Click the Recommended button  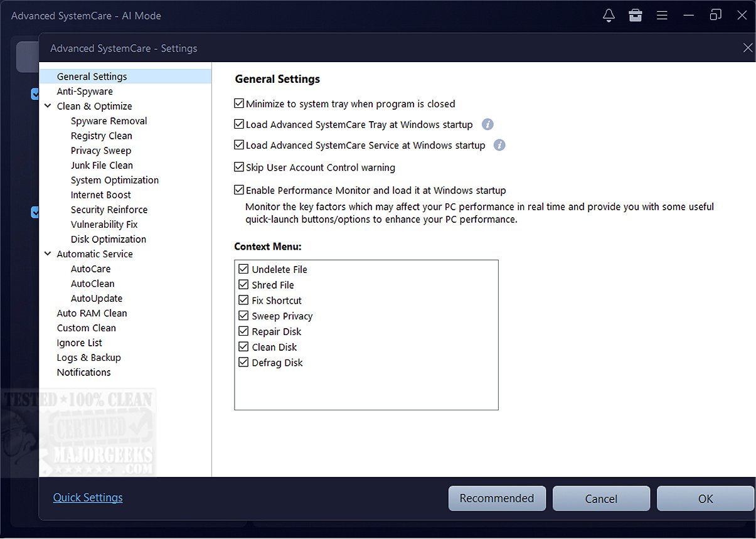(497, 498)
